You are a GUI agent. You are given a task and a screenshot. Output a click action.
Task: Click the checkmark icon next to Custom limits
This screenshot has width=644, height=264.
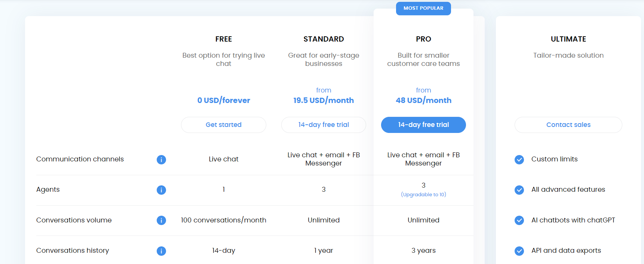pyautogui.click(x=519, y=160)
